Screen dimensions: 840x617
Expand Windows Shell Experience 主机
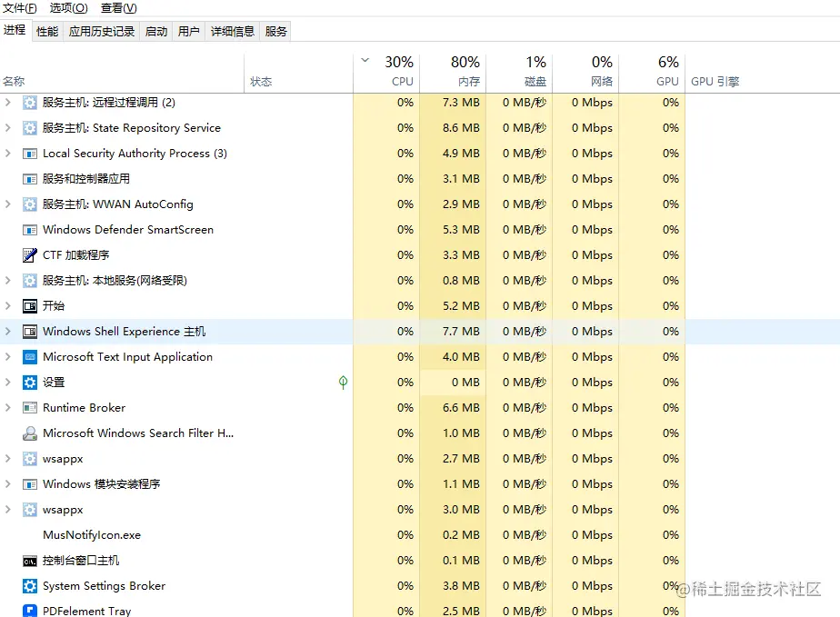coord(7,331)
